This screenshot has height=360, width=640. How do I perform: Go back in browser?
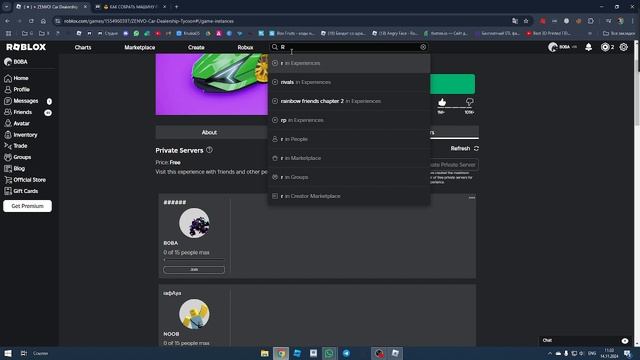point(8,21)
